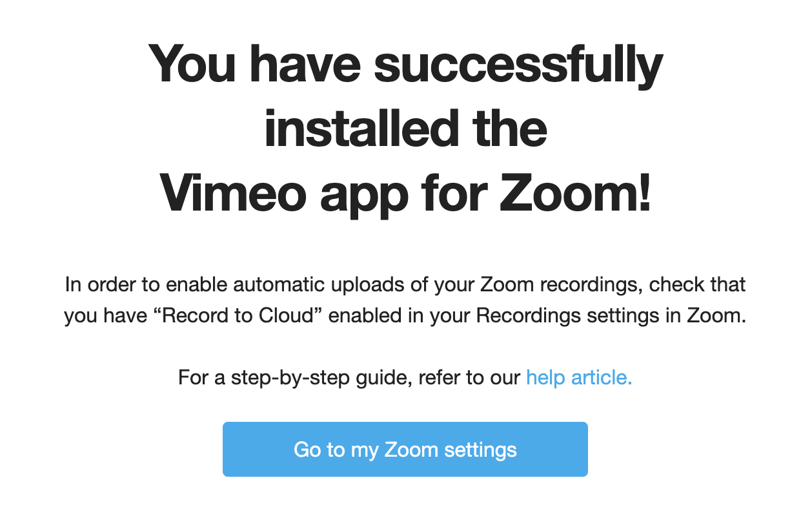Open the help article link
This screenshot has width=812, height=531.
(578, 377)
